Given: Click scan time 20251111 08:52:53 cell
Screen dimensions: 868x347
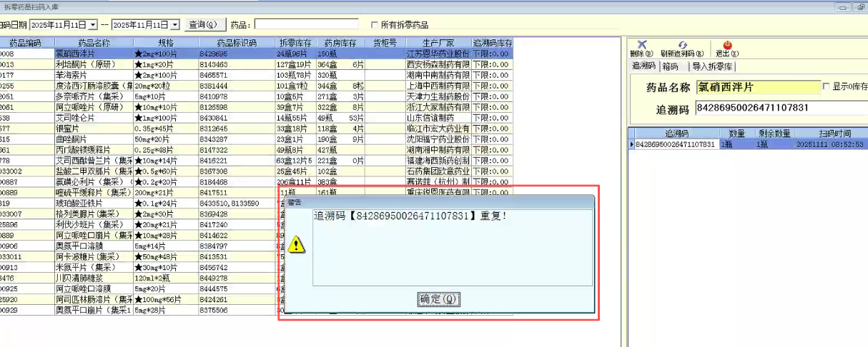Looking at the screenshot, I should [829, 144].
